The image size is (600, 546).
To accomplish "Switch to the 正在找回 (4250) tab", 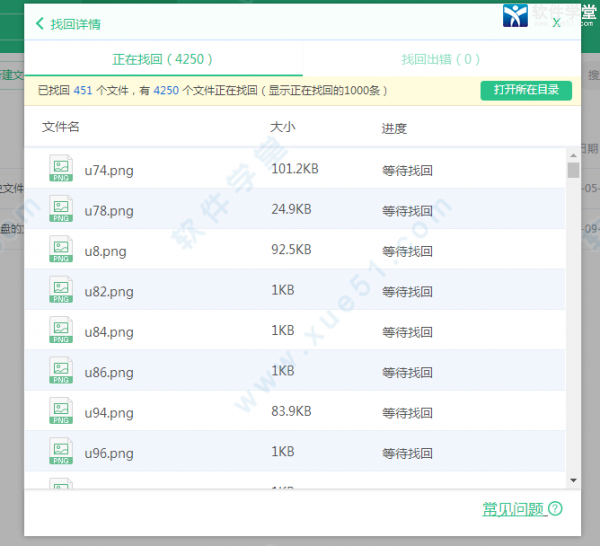I will click(163, 59).
